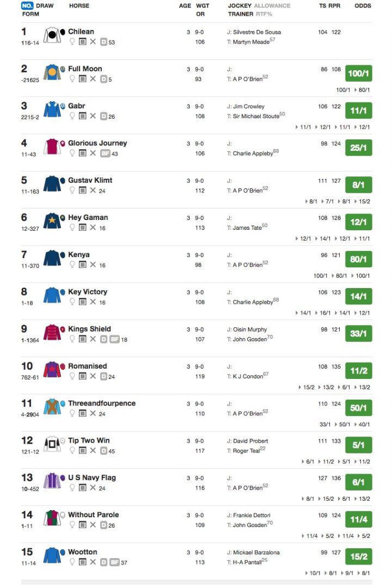Open trainer Sir Michael Stoute's profile
The image size is (392, 588).
point(256,115)
